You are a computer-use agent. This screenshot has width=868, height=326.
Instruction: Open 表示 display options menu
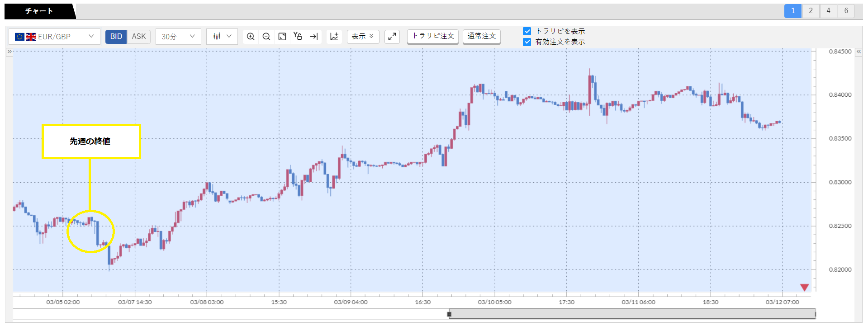tap(363, 37)
